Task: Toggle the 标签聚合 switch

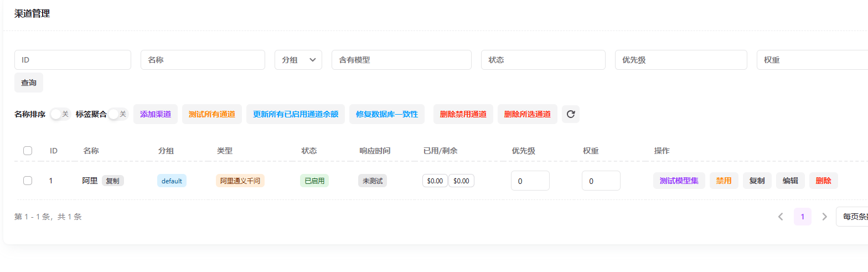Action: pos(118,114)
